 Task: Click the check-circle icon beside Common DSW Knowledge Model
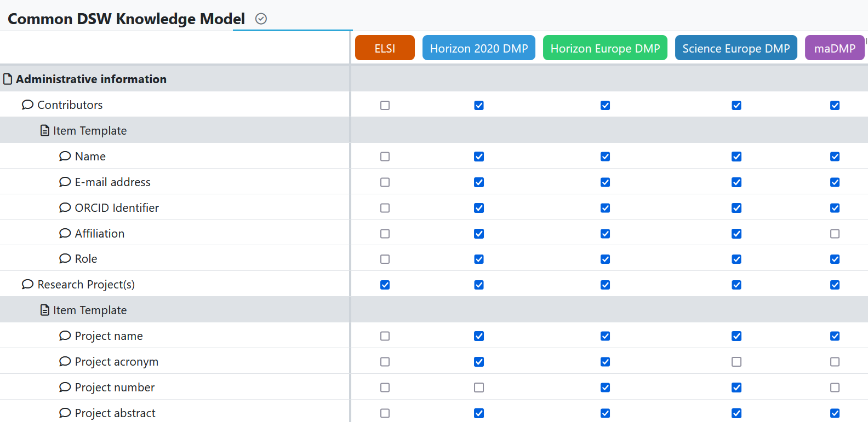pos(261,19)
